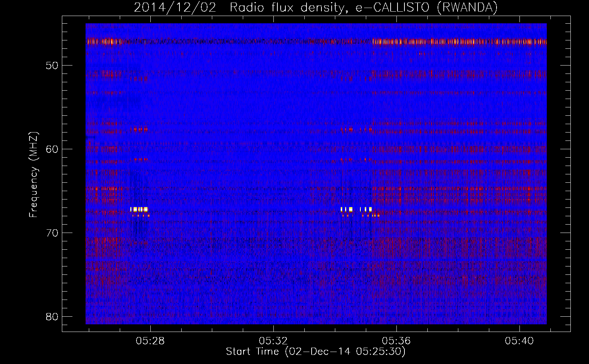
Task: Click the 80 MHz frequency tick label
Action: tap(52, 317)
